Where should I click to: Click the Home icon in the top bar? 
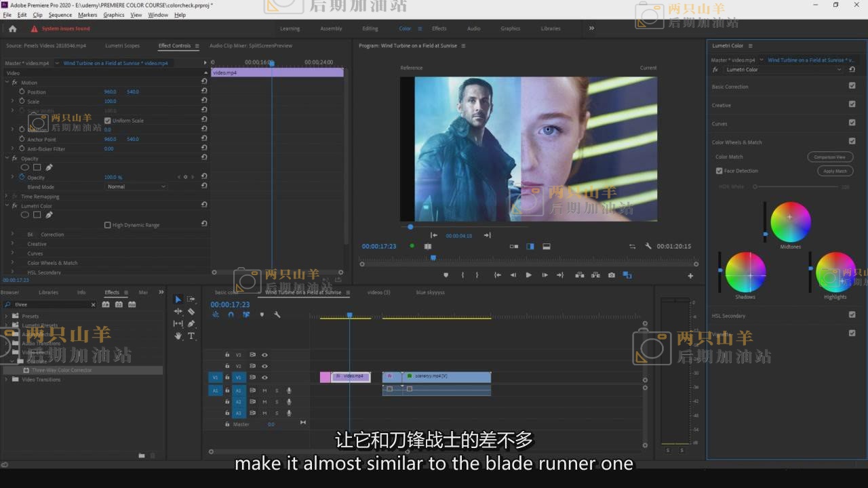tap(12, 28)
